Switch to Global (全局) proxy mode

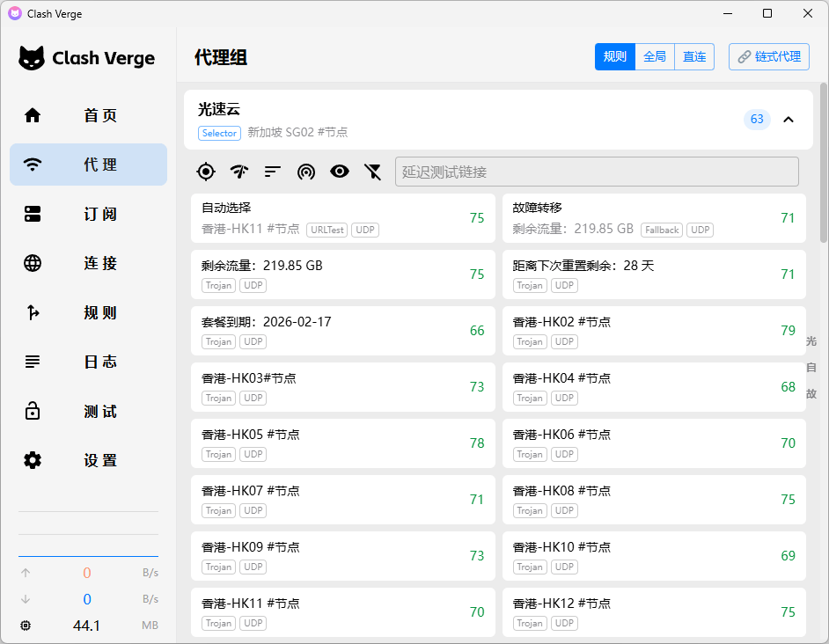point(655,57)
